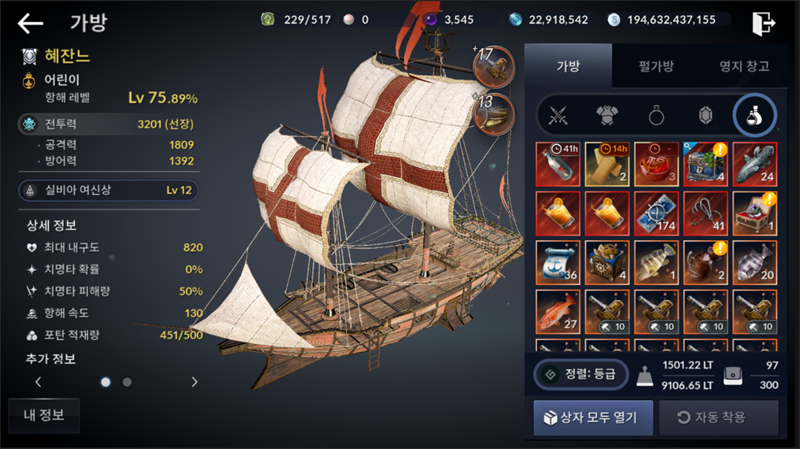Click the 내 정보 button
The image size is (800, 449).
pos(44,415)
